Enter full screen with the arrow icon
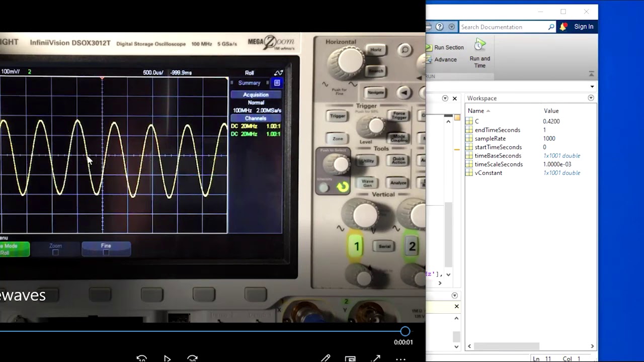644x362 pixels. coord(375,358)
